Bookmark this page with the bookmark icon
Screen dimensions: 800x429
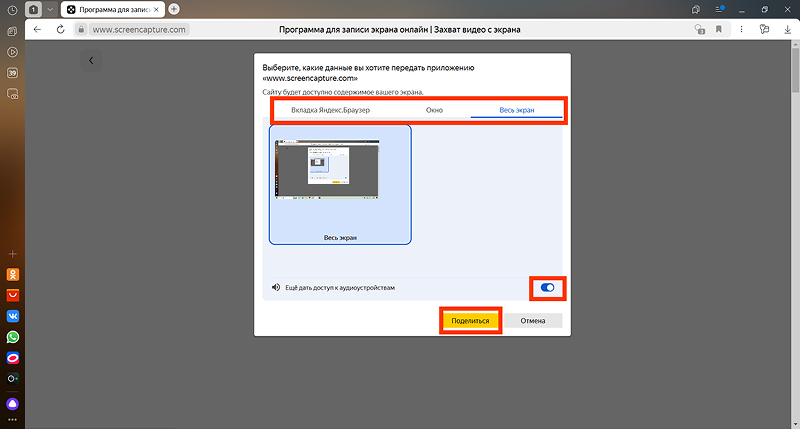[x=719, y=30]
